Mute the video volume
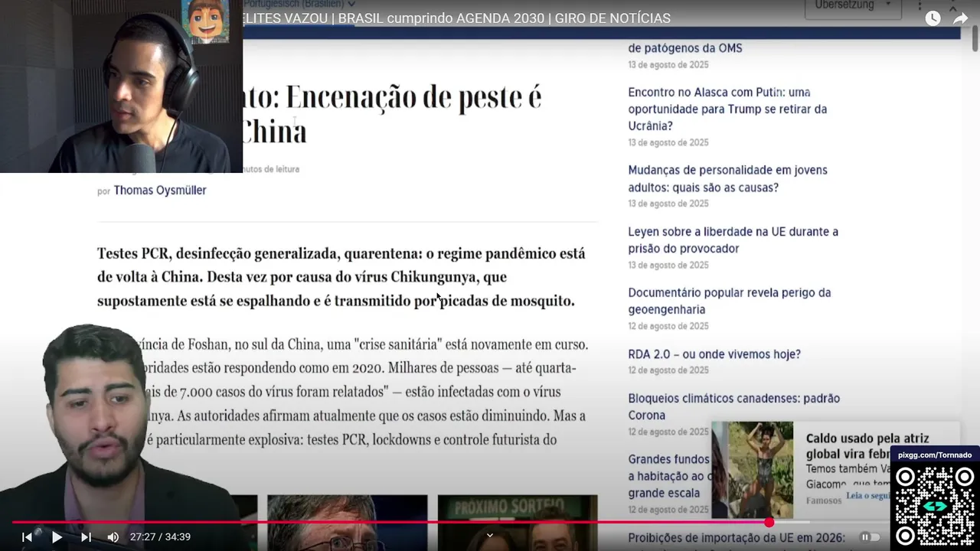Viewport: 980px width, 551px height. 113,537
